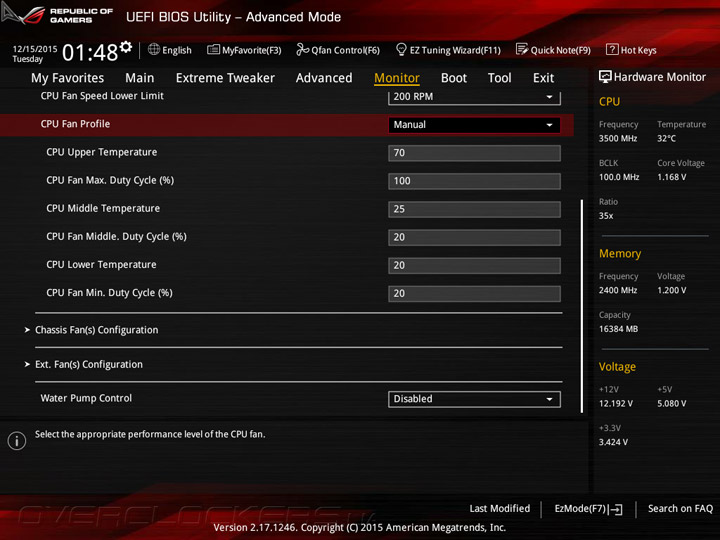Click the Hot Keys question mark icon
The width and height of the screenshot is (720, 540).
612,49
